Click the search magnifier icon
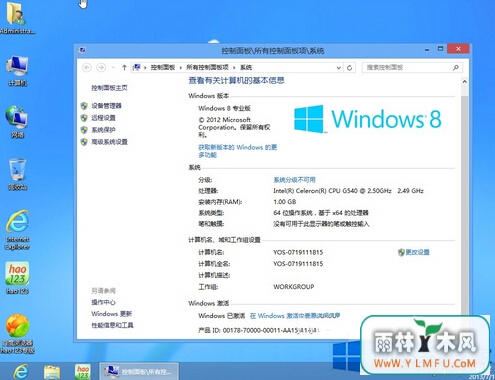Viewport: 495px width, 380px height. [x=456, y=68]
